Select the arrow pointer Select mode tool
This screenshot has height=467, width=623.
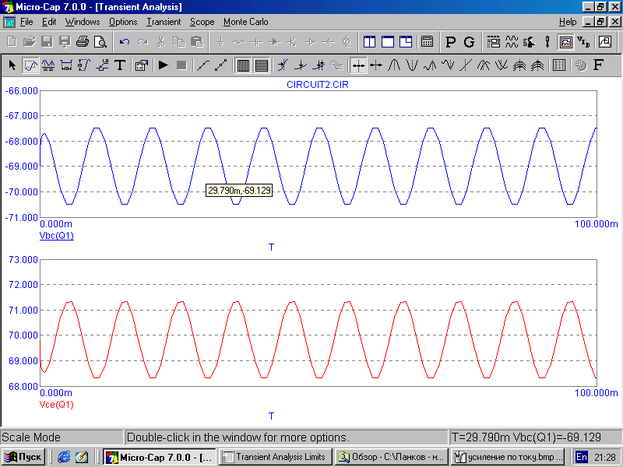click(12, 65)
